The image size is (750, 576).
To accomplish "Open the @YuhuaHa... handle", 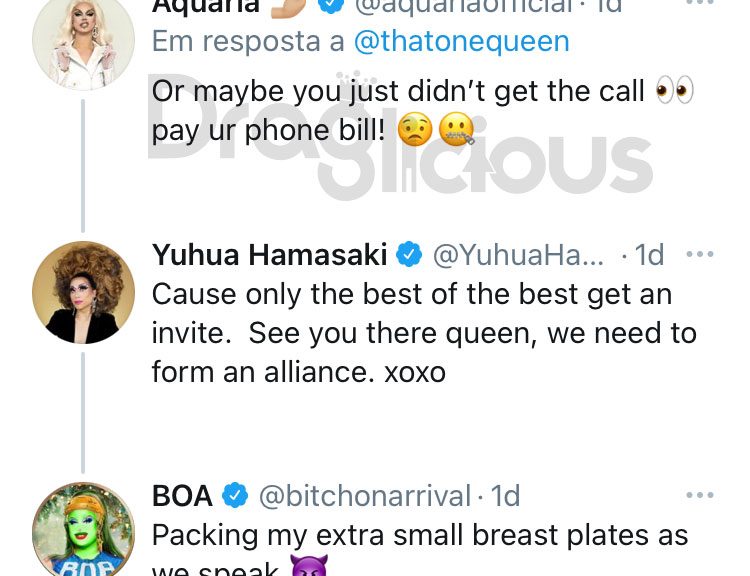I will pos(518,255).
